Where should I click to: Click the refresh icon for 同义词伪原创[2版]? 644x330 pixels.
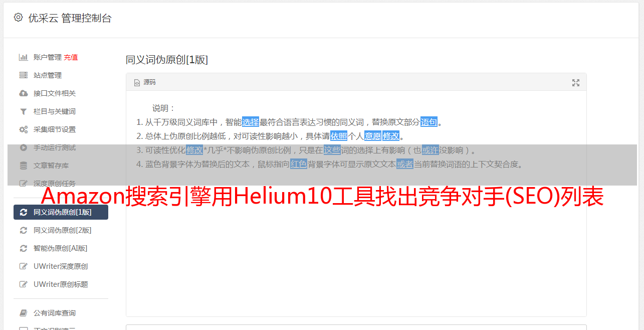[x=23, y=230]
